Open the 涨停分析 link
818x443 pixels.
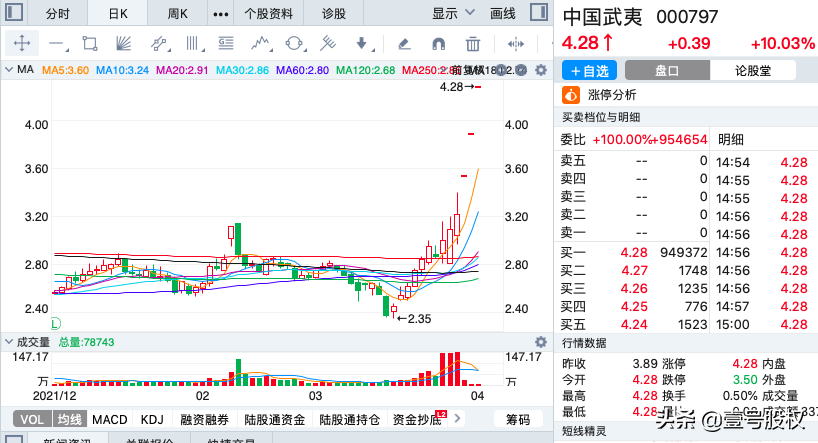611,95
